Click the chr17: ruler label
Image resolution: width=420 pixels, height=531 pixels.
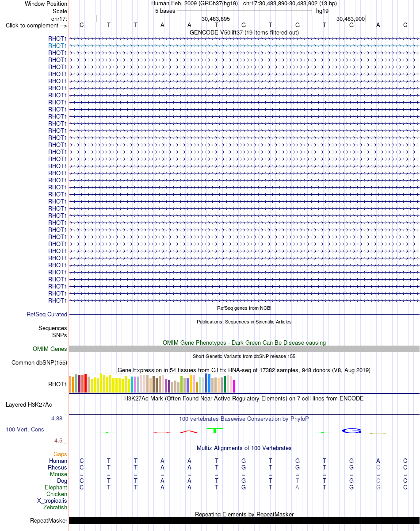click(x=59, y=19)
